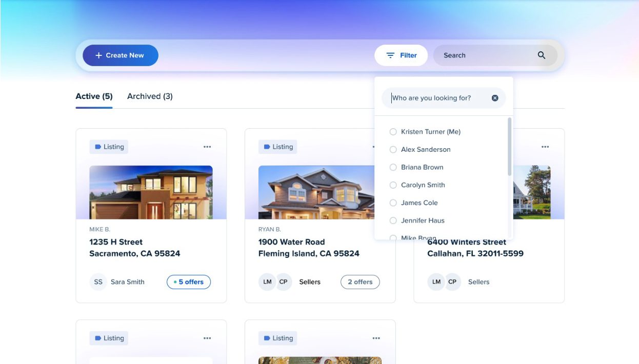
Task: Click Listing tag on 1235 H Street card
Action: (x=109, y=147)
